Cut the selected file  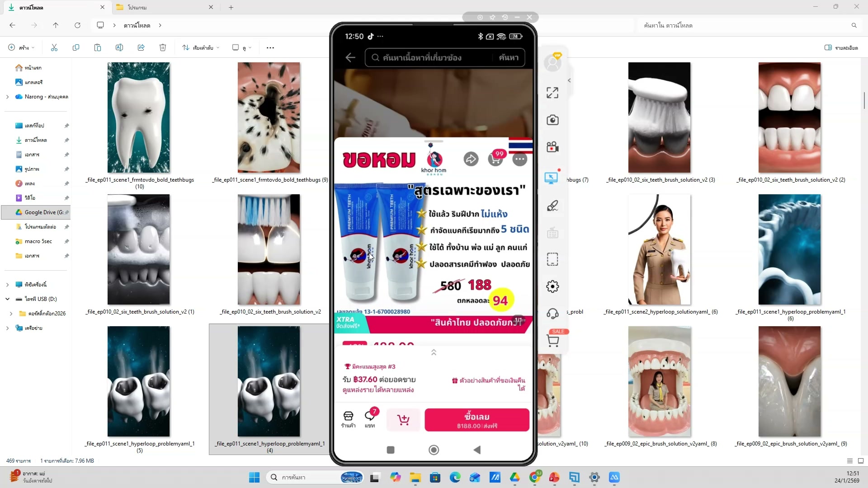54,47
